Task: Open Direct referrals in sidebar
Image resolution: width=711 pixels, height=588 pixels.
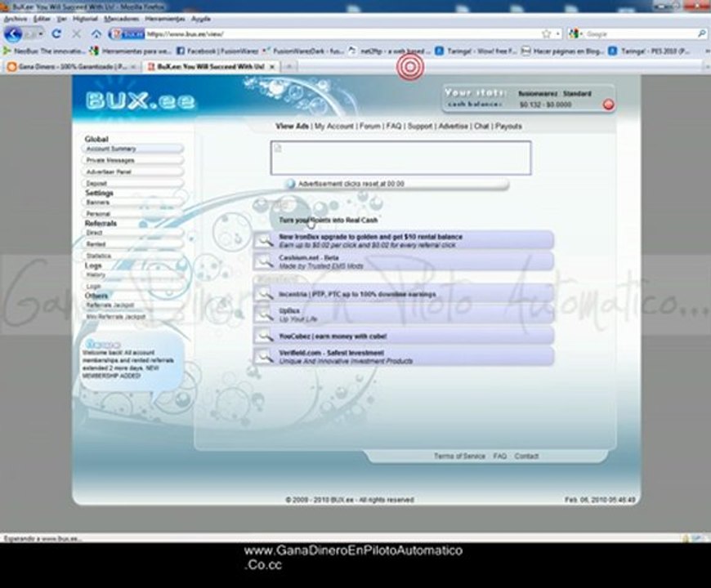Action: coord(132,233)
